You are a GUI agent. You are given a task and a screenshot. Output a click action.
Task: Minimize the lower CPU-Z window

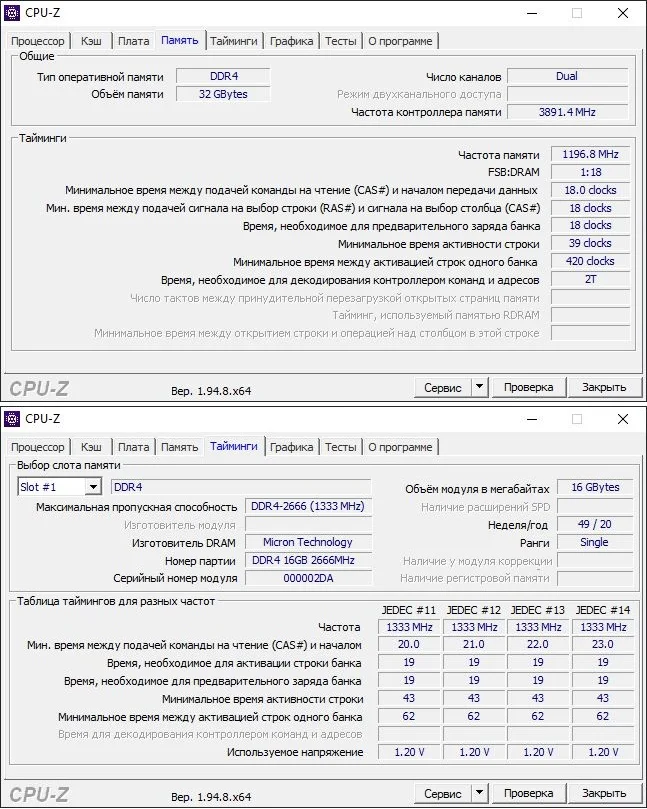click(531, 419)
